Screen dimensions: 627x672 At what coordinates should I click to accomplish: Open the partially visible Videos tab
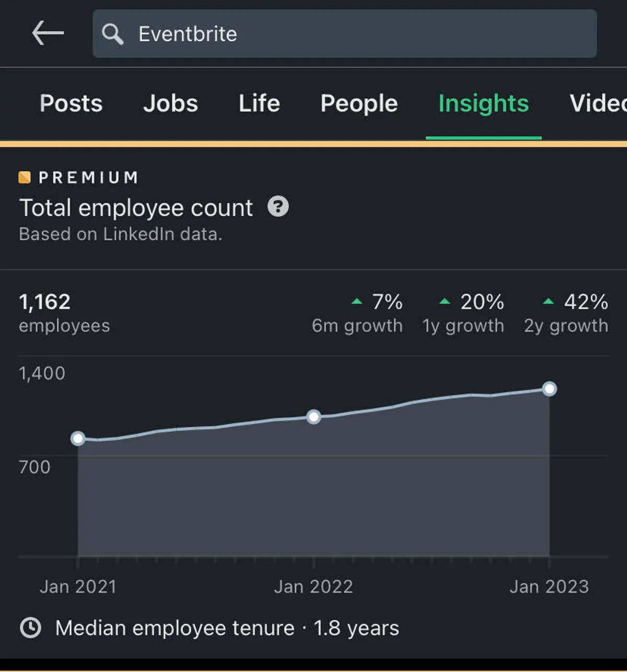(x=598, y=103)
